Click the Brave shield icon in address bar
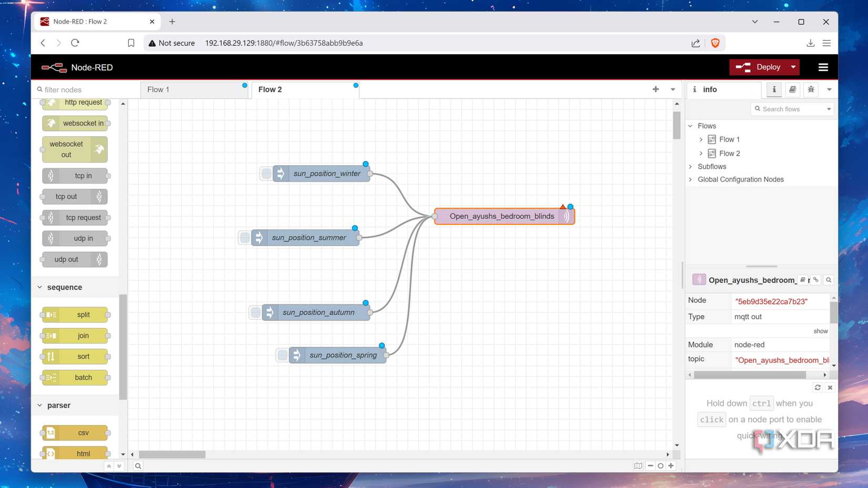Screen dimensions: 868x488 click(x=715, y=43)
